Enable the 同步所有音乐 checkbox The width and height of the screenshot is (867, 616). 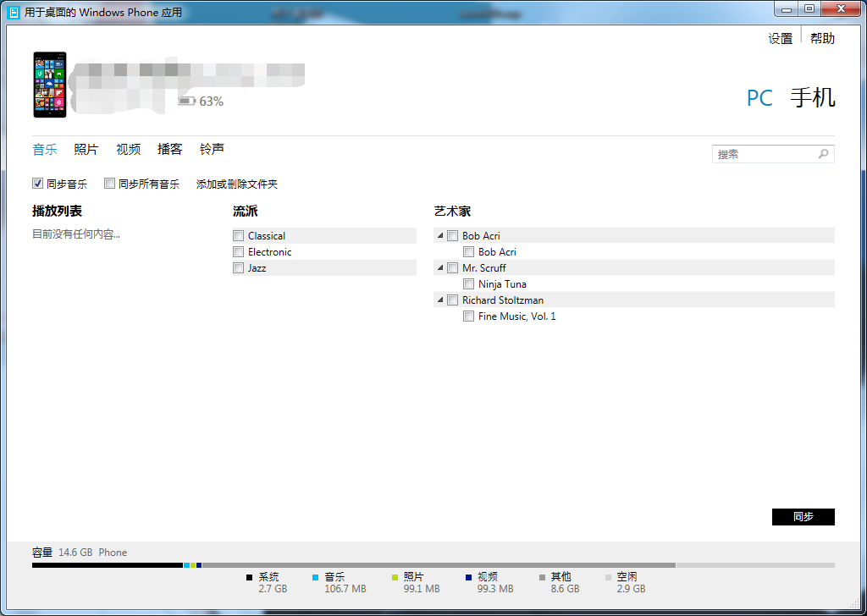[x=109, y=184]
